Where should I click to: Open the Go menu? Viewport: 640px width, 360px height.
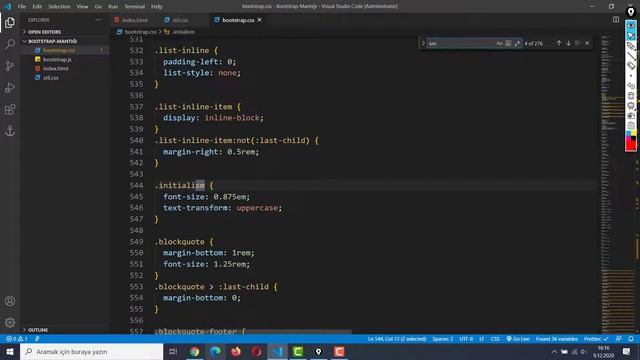pos(98,6)
